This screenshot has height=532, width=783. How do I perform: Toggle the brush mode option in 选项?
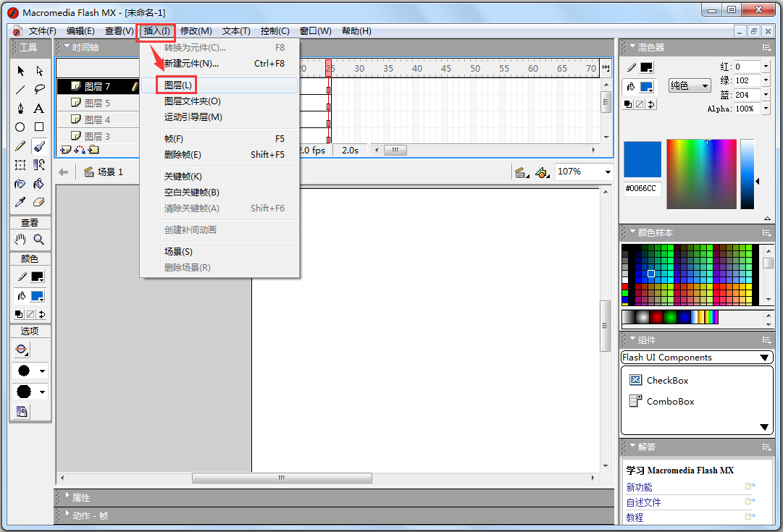(x=22, y=350)
